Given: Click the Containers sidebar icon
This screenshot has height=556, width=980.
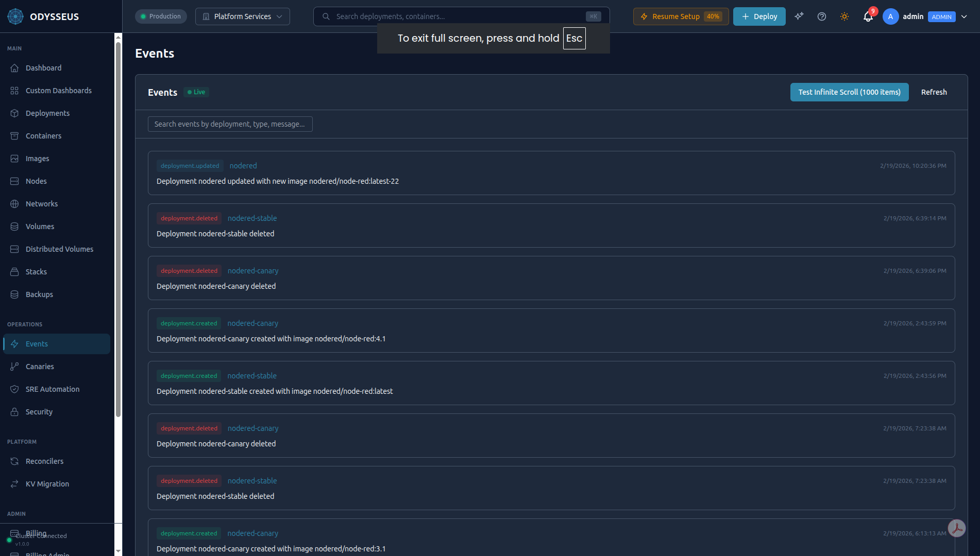Looking at the screenshot, I should coord(15,135).
